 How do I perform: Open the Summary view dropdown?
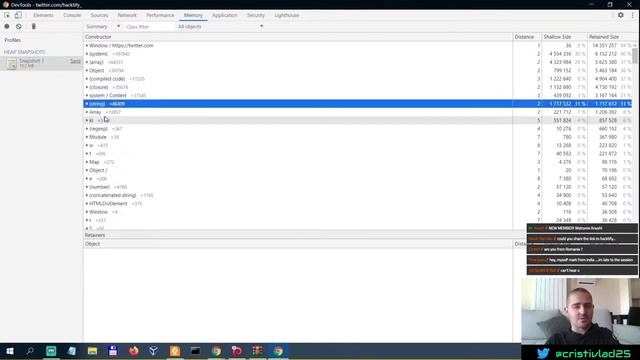pyautogui.click(x=103, y=27)
